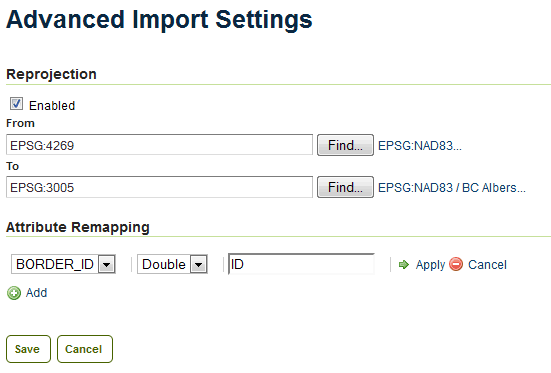Image resolution: width=551 pixels, height=373 pixels.
Task: Click the Cancel link beside Apply
Action: (487, 264)
